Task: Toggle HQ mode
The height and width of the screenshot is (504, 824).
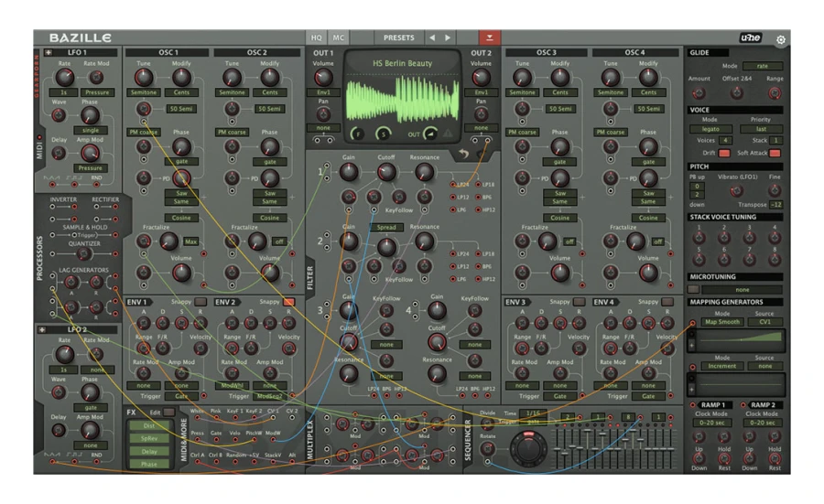Action: (317, 38)
